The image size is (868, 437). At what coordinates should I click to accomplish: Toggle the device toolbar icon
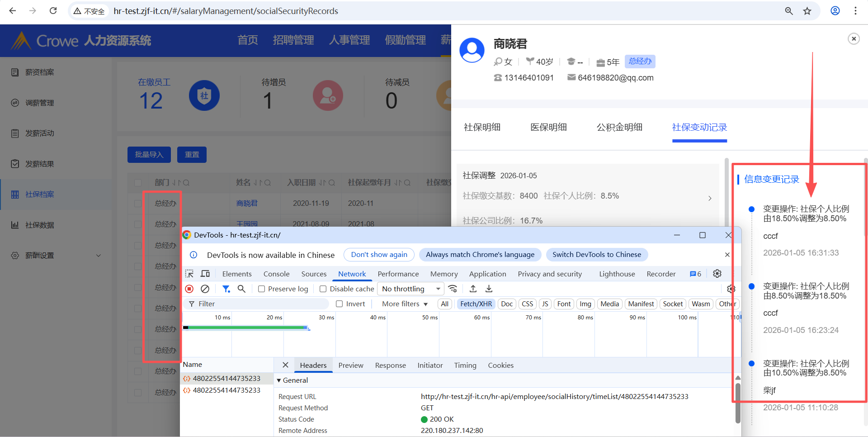click(205, 274)
